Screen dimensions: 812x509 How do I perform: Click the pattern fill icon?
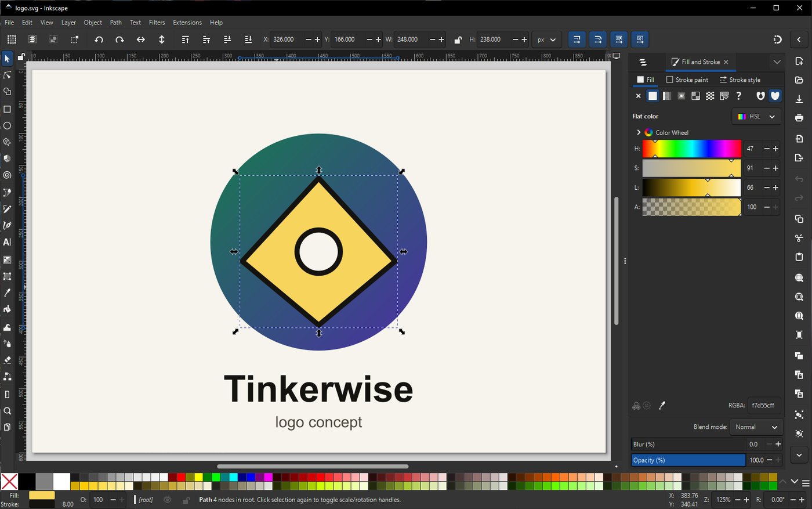click(710, 96)
